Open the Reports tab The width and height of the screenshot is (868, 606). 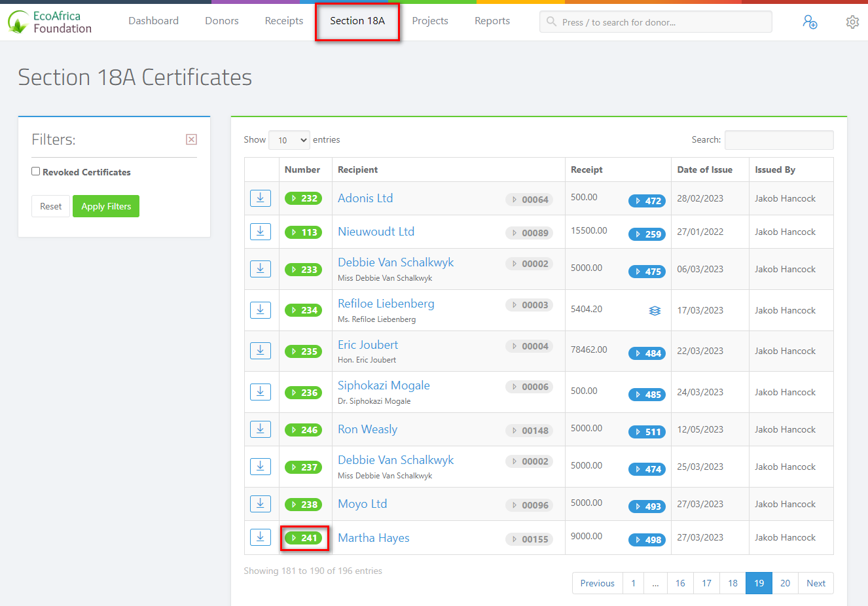click(492, 20)
